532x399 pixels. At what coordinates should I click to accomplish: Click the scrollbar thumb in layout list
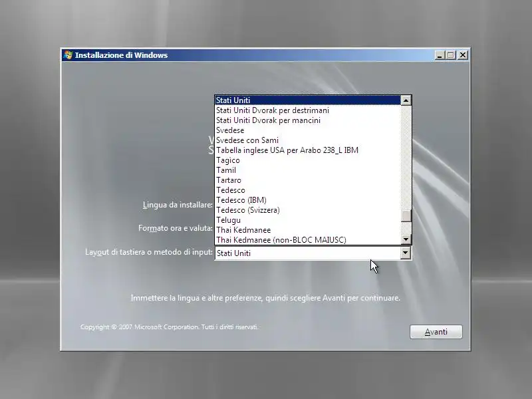406,215
